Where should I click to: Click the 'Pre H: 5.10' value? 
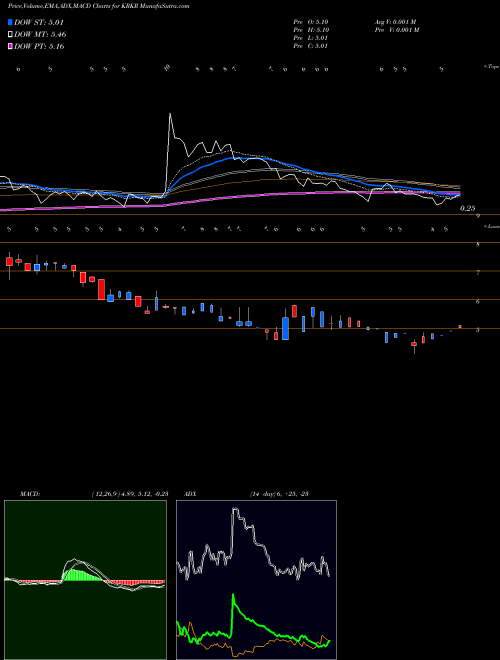[311, 30]
